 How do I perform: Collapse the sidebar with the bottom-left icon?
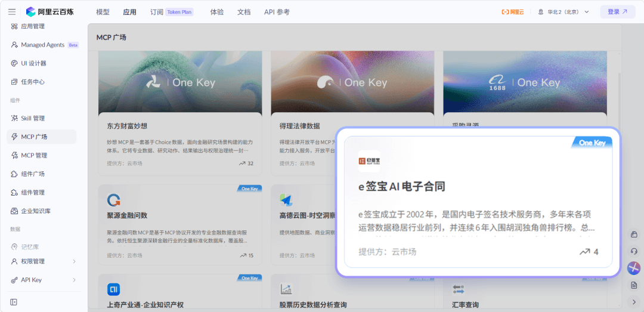click(x=14, y=302)
